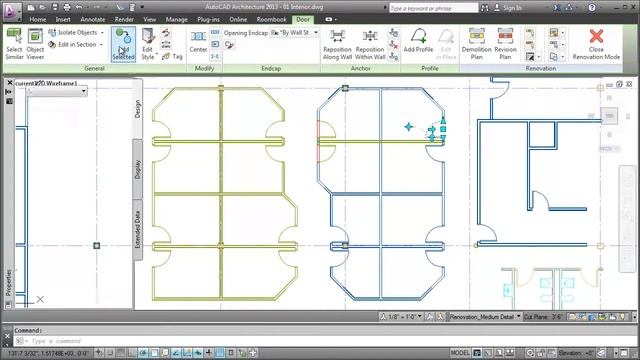Expand the ribbon minimize options arrow
The image size is (640, 360).
[331, 19]
